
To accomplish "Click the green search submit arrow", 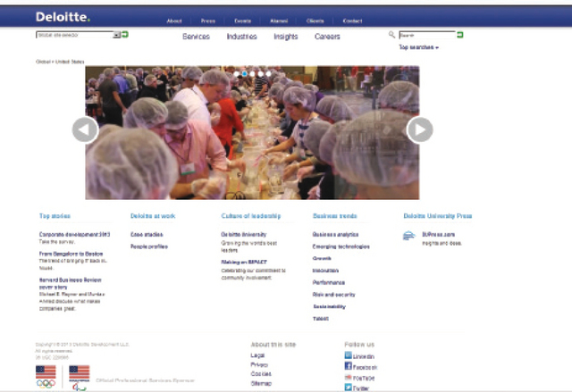I will pyautogui.click(x=460, y=35).
